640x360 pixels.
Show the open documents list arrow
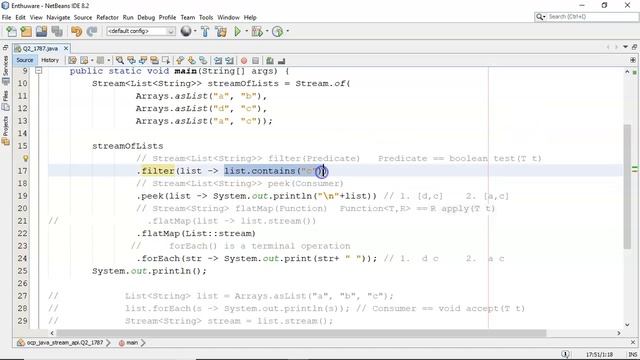[625, 47]
